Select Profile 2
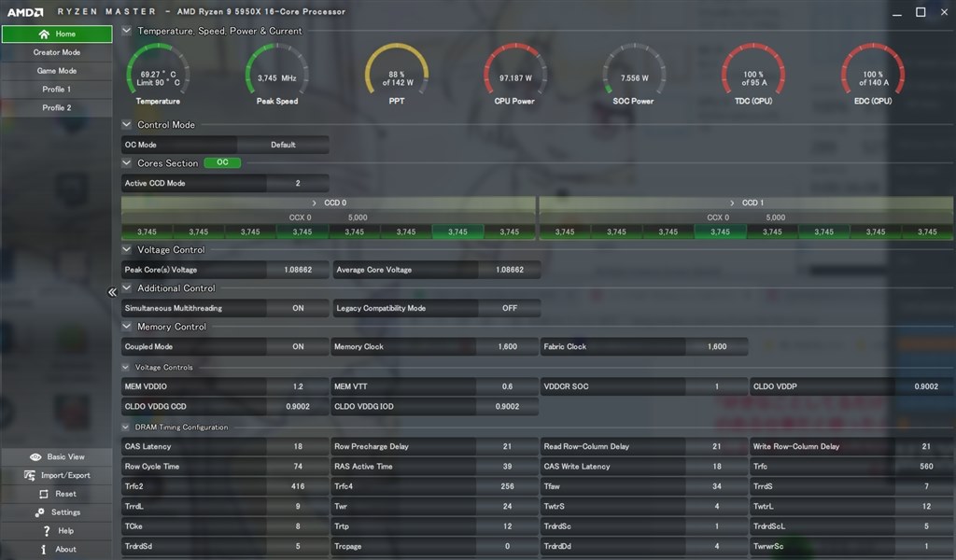Image resolution: width=956 pixels, height=560 pixels. pos(57,107)
